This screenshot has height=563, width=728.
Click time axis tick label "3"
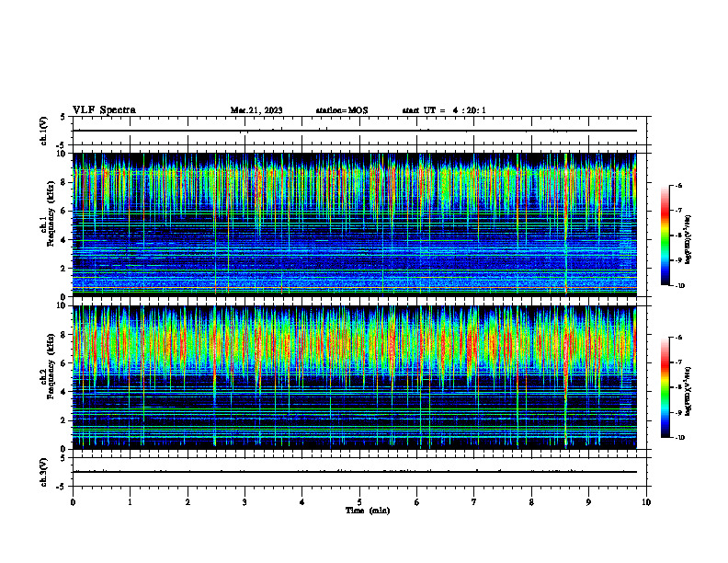tap(245, 502)
